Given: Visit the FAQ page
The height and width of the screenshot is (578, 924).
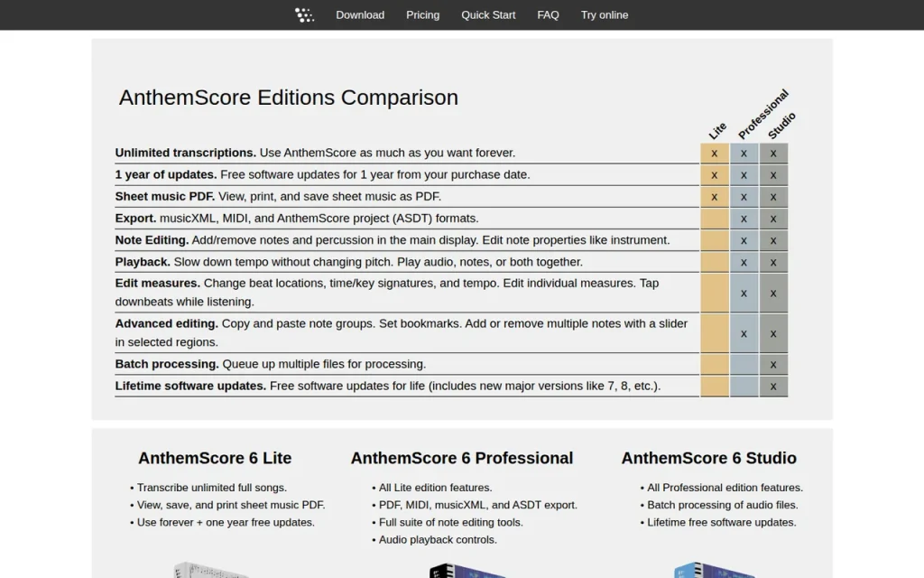Looking at the screenshot, I should [x=548, y=14].
